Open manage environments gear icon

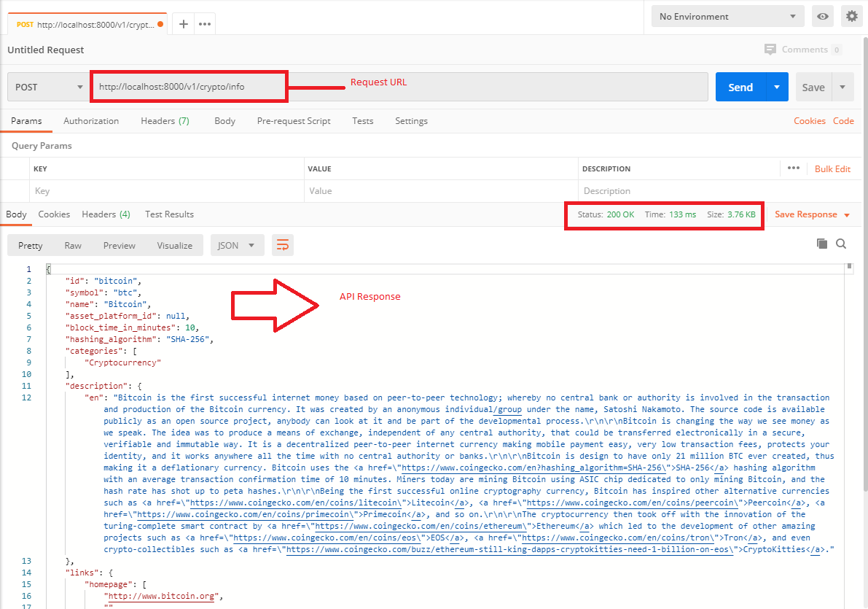tap(852, 17)
